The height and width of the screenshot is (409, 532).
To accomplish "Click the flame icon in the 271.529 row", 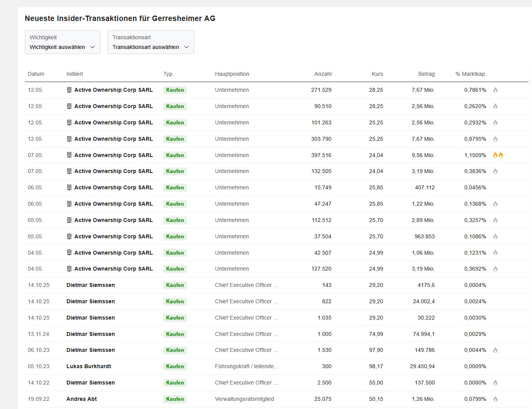I will pyautogui.click(x=495, y=90).
